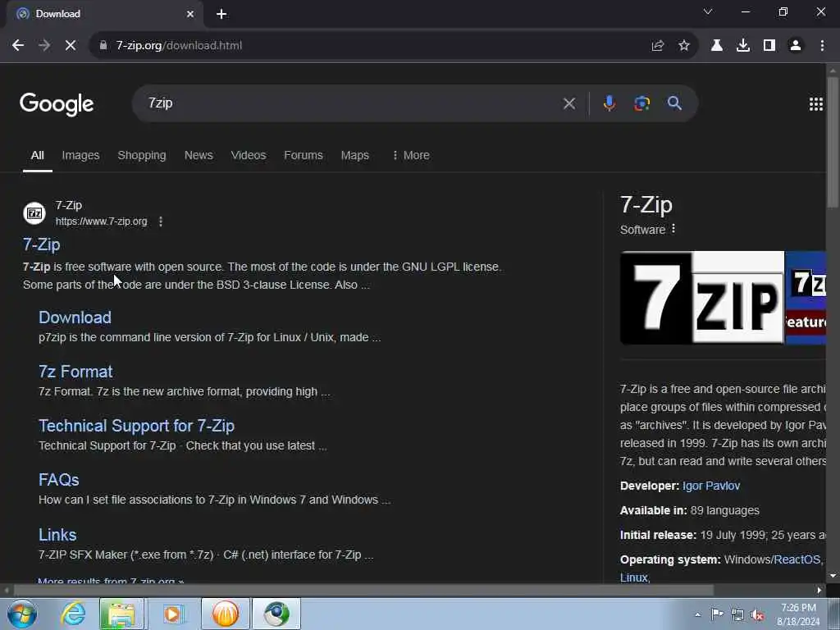Open the Chrome Labs flask icon
Viewport: 840px width, 630px height.
point(717,46)
